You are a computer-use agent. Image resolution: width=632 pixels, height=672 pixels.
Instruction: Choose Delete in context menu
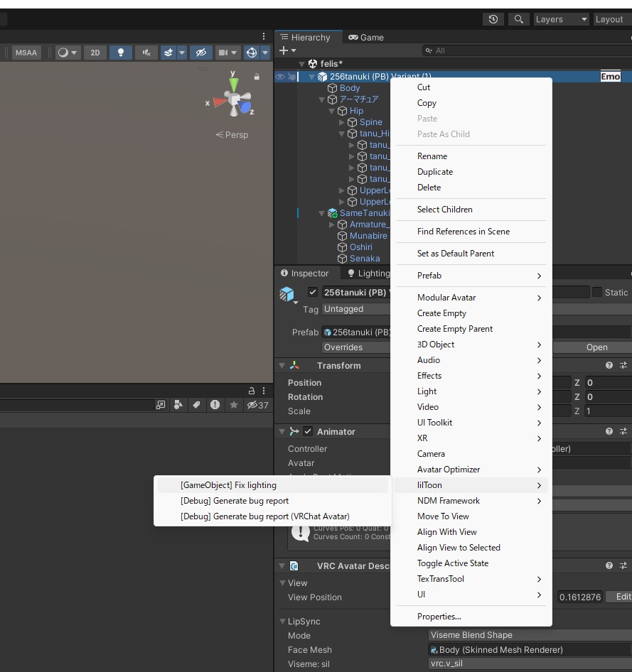coord(471,188)
